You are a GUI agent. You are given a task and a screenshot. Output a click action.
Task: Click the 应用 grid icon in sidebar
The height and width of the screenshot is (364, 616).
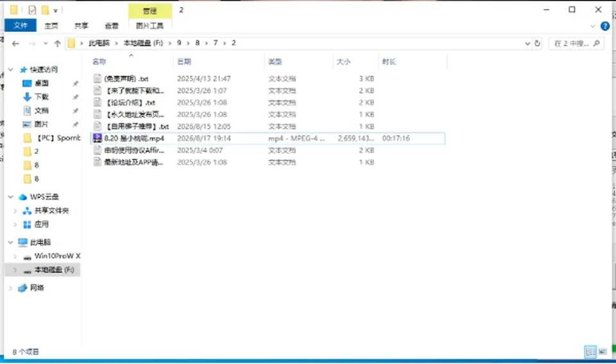click(x=27, y=224)
